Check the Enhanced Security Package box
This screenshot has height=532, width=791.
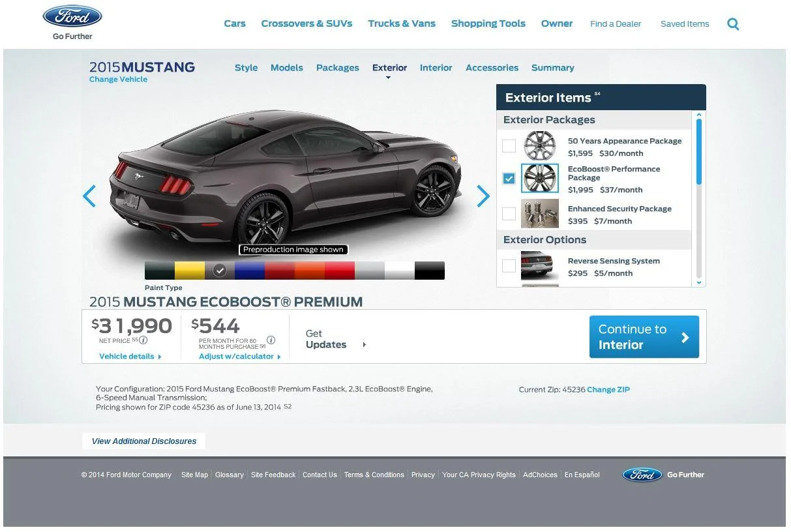[509, 213]
